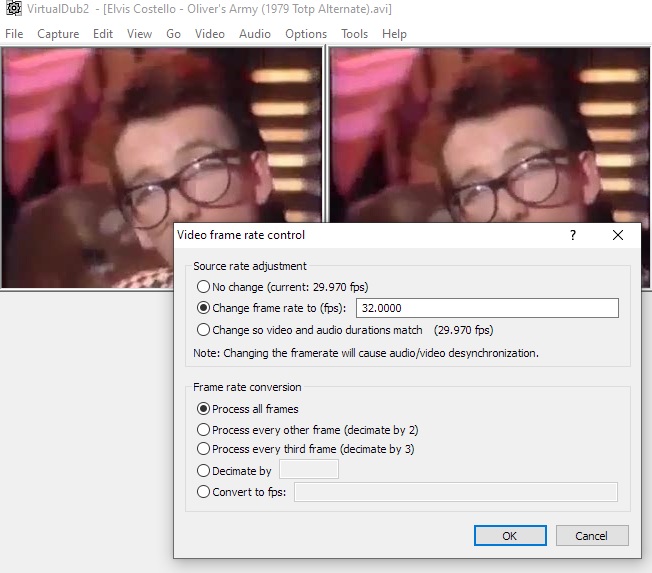Click the frame rate field showing 32.0000
The width and height of the screenshot is (652, 573).
[487, 308]
